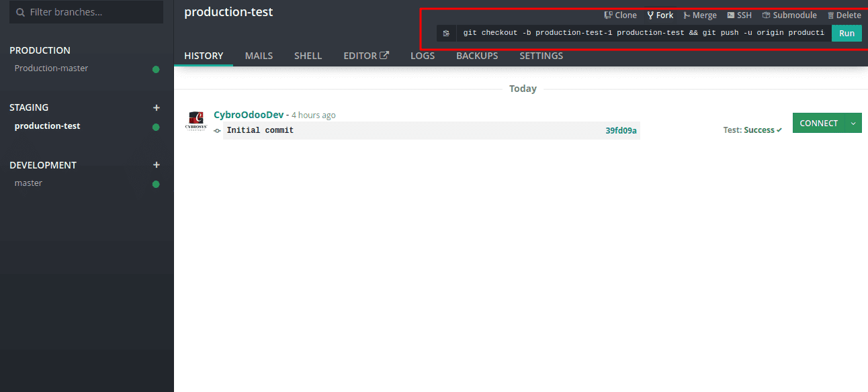Click the commit node icon beside Initial commit
The width and height of the screenshot is (868, 392).
pos(217,131)
